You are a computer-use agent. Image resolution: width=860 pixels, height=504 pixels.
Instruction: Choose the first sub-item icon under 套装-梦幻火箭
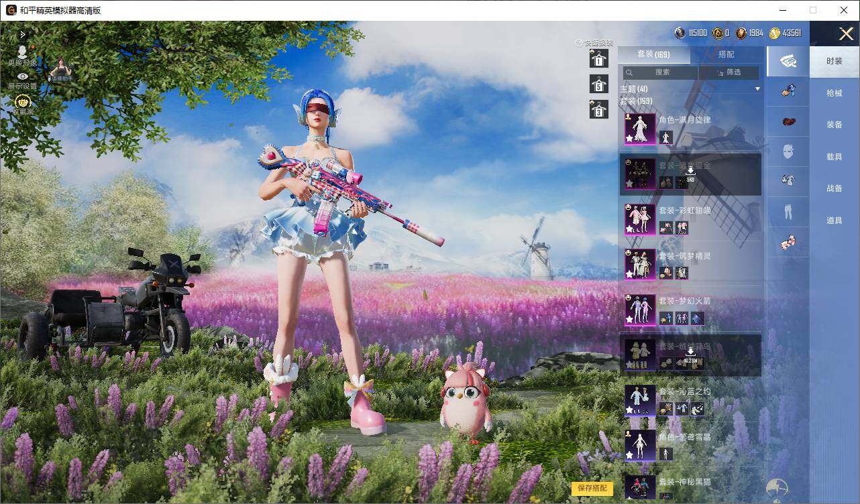[665, 318]
